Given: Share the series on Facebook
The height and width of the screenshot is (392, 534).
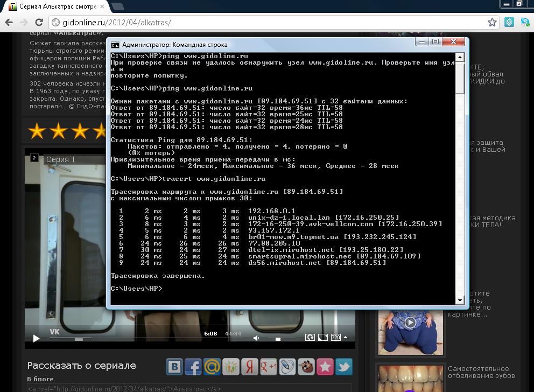Looking at the screenshot, I should (193, 367).
